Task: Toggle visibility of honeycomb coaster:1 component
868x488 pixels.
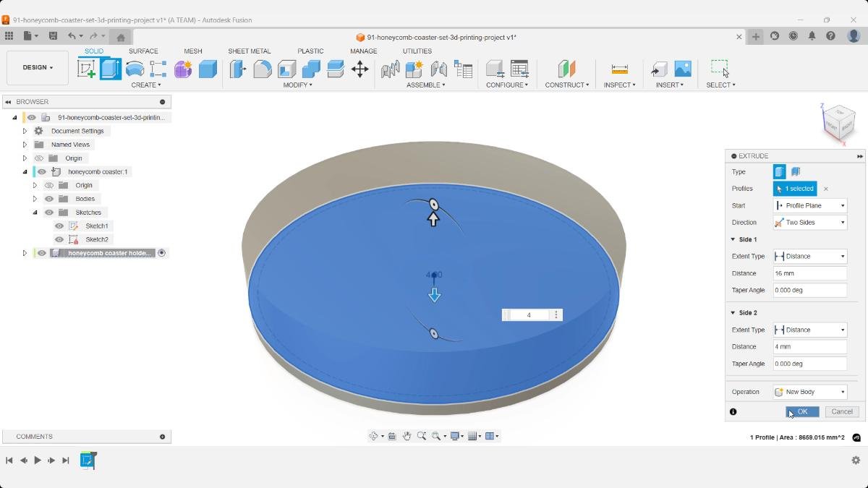Action: [42, 172]
